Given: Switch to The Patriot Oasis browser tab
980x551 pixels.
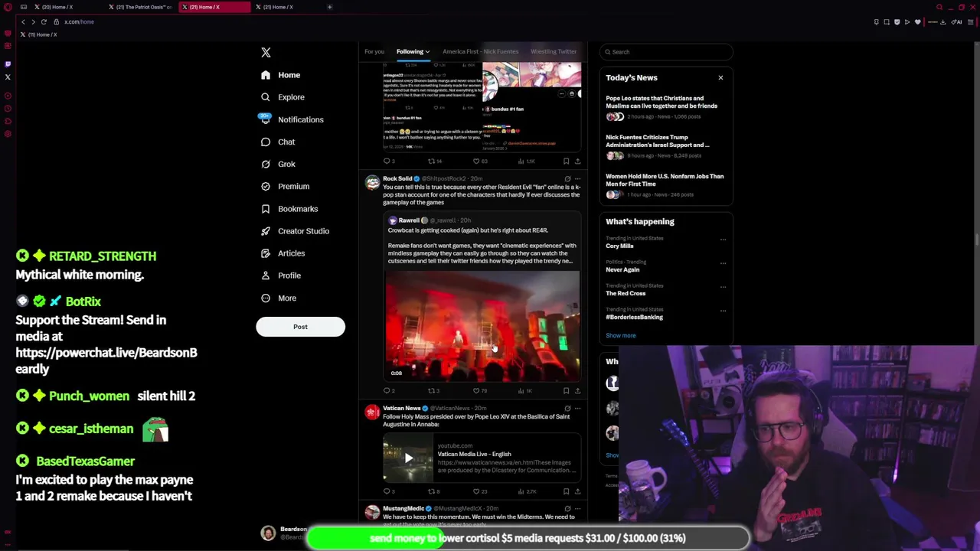Looking at the screenshot, I should point(139,7).
